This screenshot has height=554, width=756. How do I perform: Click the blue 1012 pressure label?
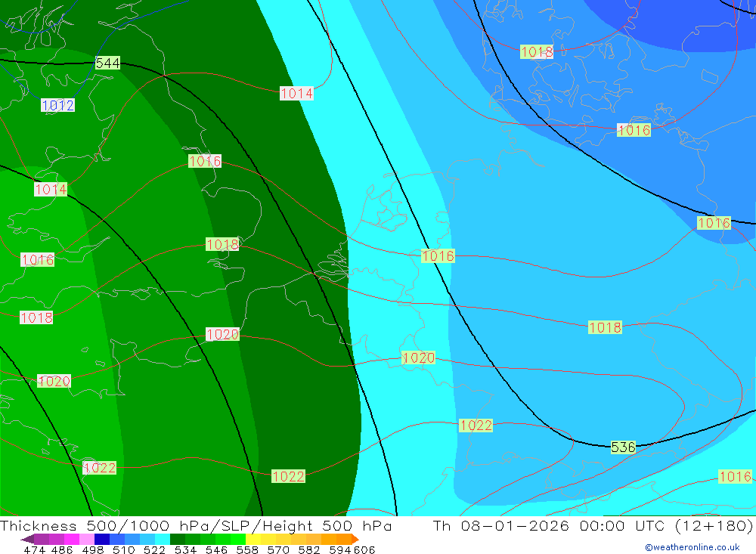(58, 105)
